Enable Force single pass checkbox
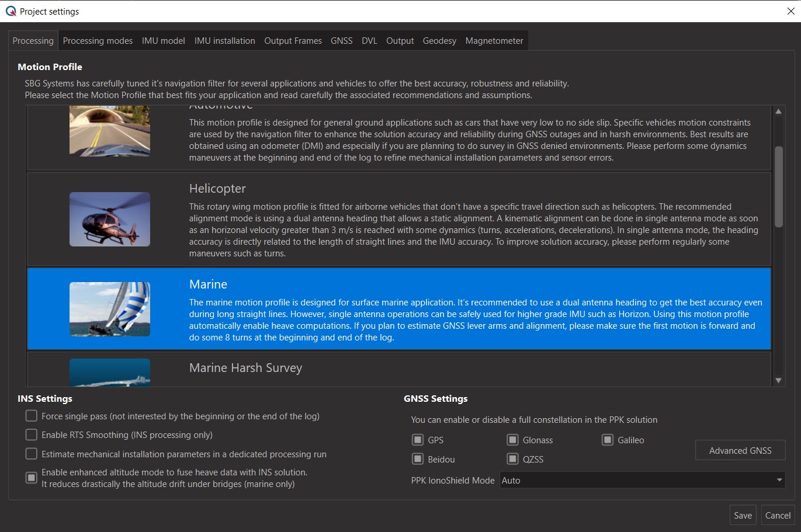Image resolution: width=801 pixels, height=532 pixels. click(32, 416)
